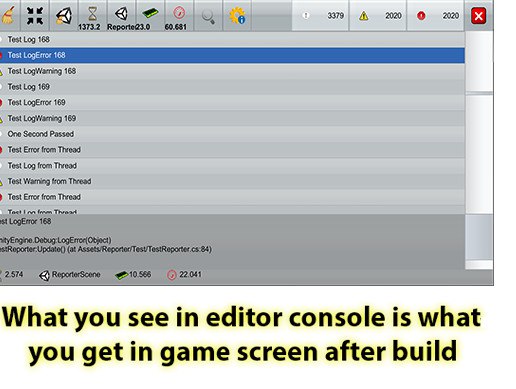
Task: Toggle show memory green RAM icon
Action: pyautogui.click(x=150, y=15)
